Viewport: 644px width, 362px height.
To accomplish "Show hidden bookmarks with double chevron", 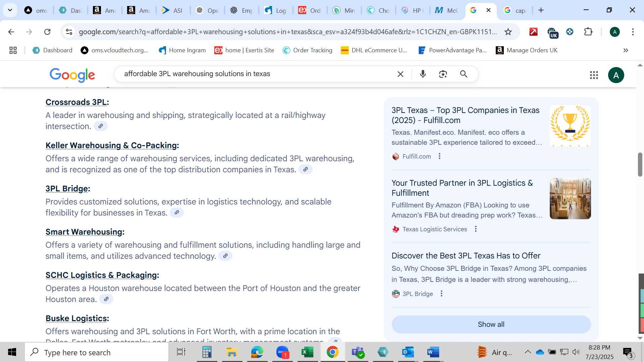I will click(626, 50).
